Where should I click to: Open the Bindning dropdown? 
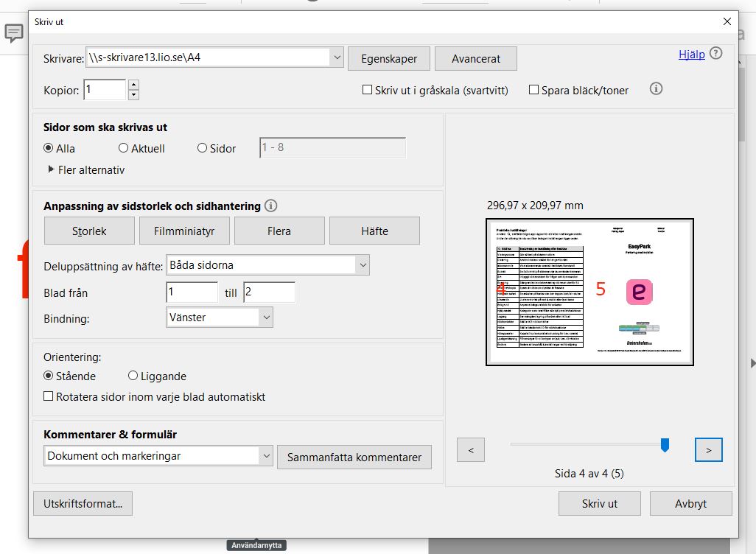click(x=267, y=317)
